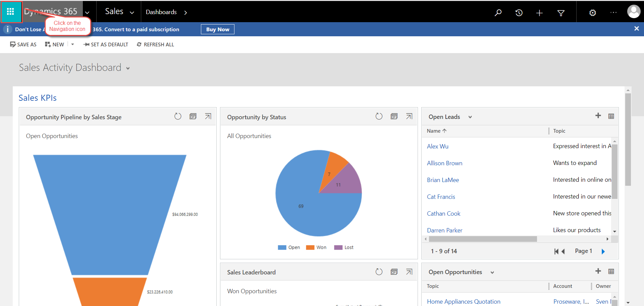This screenshot has height=306, width=644.
Task: Open the settings gear menu
Action: pyautogui.click(x=592, y=12)
